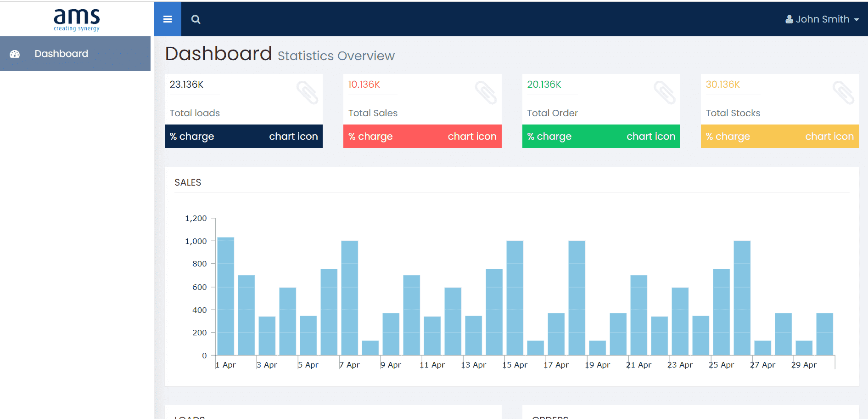Click chart icon on the green Total Order footer
Screen dimensions: 868x419
coord(651,136)
